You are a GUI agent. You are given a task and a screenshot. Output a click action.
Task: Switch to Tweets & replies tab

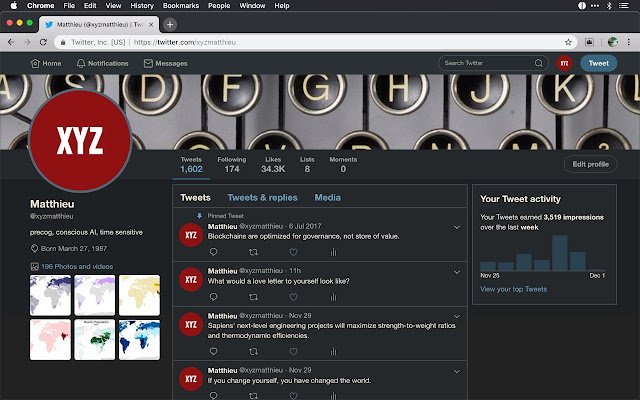click(x=262, y=198)
